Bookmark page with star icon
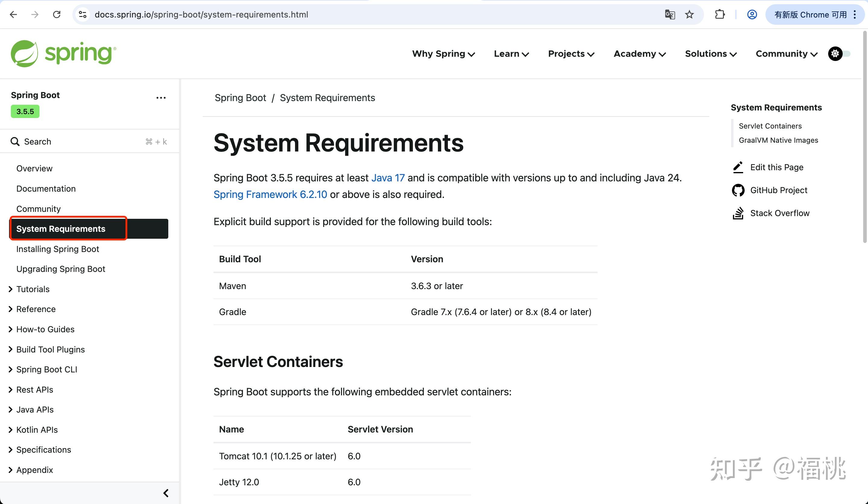This screenshot has height=504, width=868. tap(689, 14)
